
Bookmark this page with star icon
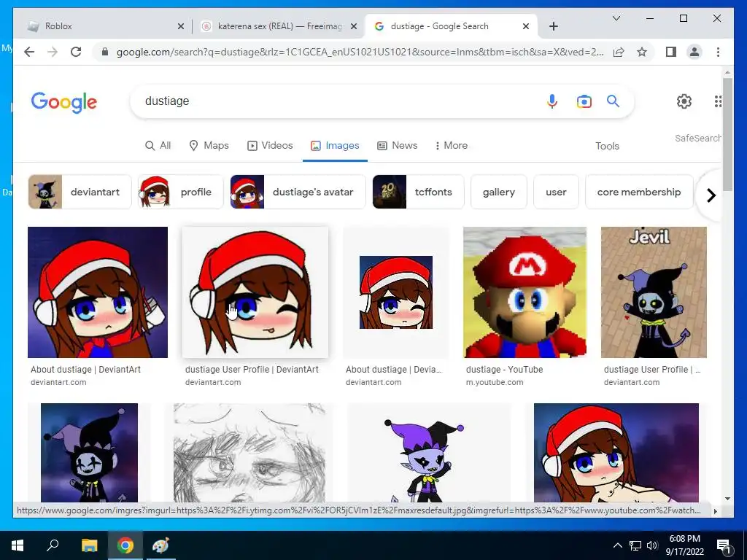(x=642, y=52)
